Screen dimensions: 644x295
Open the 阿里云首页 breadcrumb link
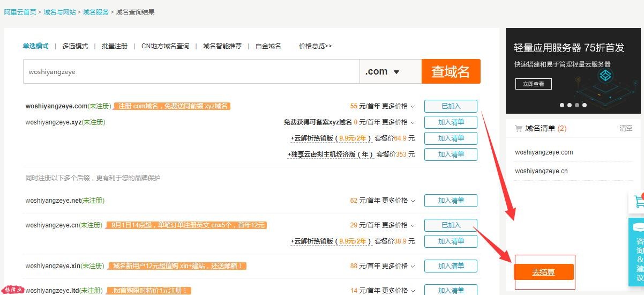click(20, 12)
